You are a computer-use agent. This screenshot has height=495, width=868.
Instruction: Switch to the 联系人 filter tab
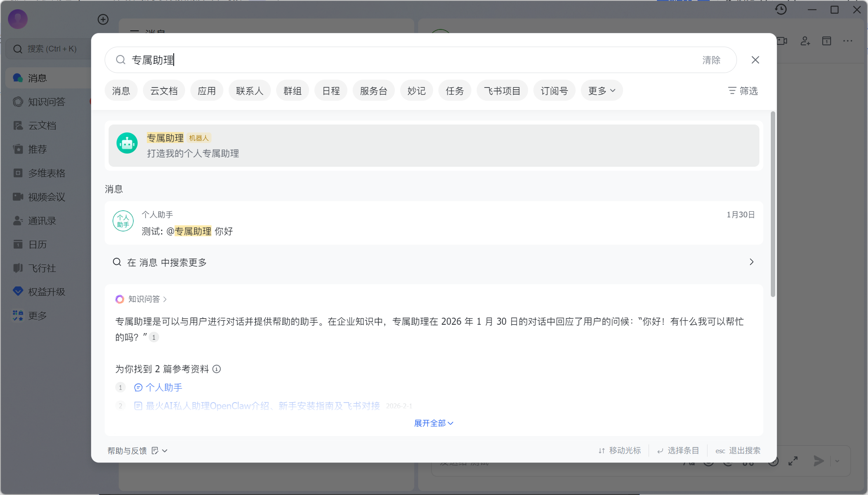(249, 90)
